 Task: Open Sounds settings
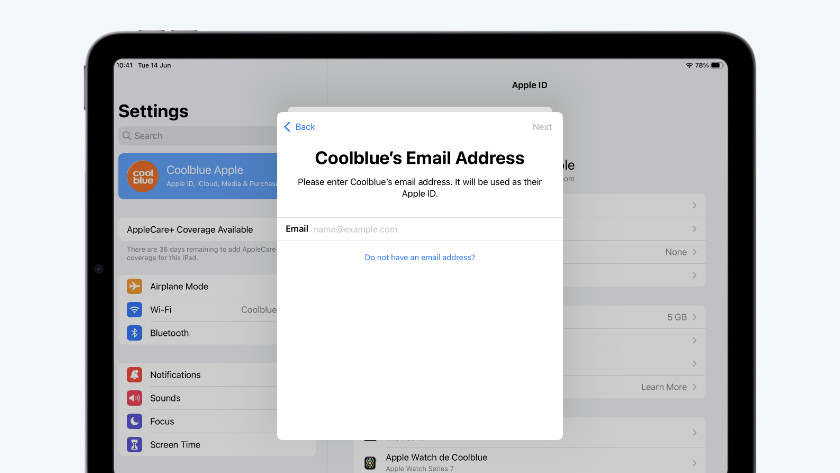click(x=198, y=398)
